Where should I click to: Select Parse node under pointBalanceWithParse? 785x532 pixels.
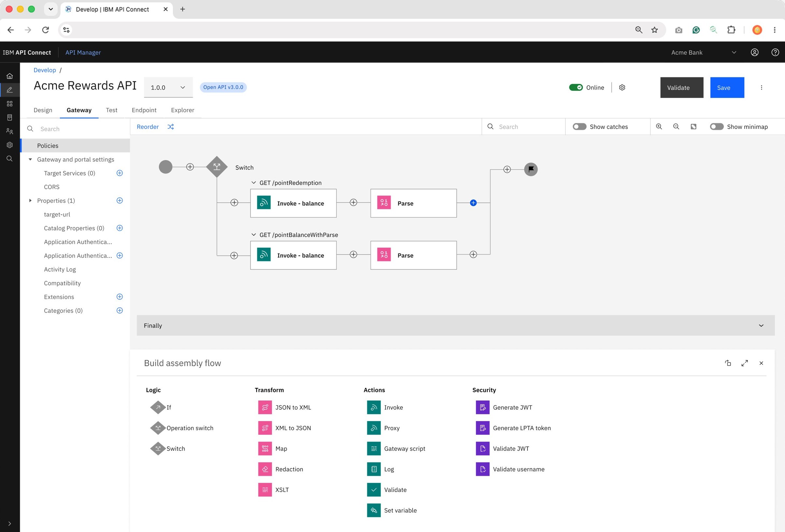(414, 255)
